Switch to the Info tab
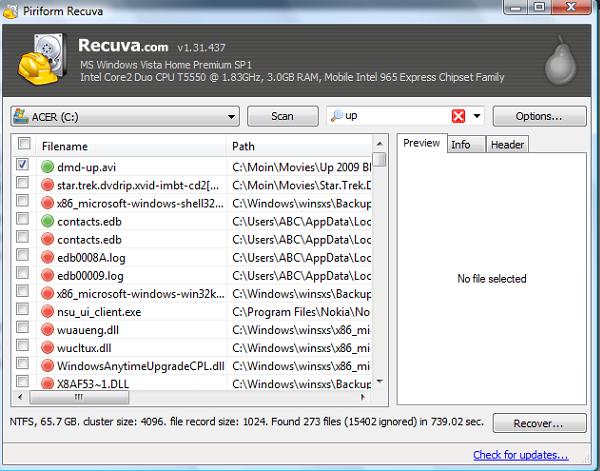The width and height of the screenshot is (600, 471). pyautogui.click(x=466, y=145)
